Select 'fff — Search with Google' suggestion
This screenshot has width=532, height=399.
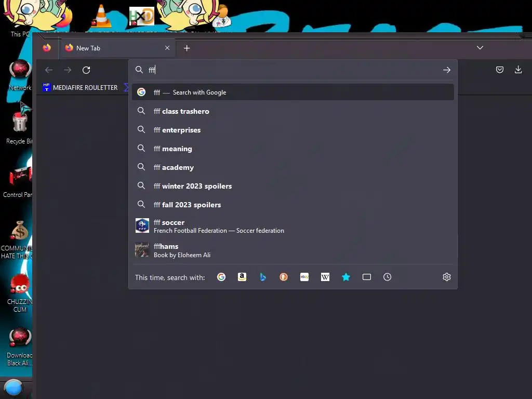pos(293,92)
